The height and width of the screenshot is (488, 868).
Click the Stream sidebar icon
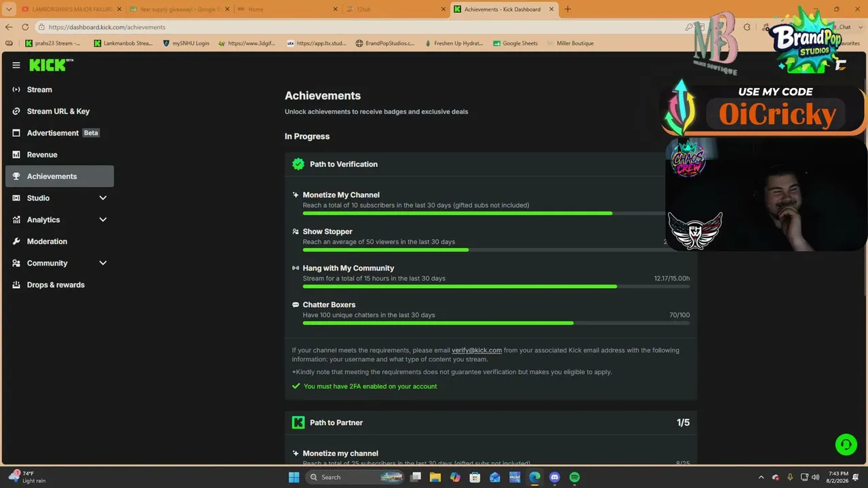point(16,89)
